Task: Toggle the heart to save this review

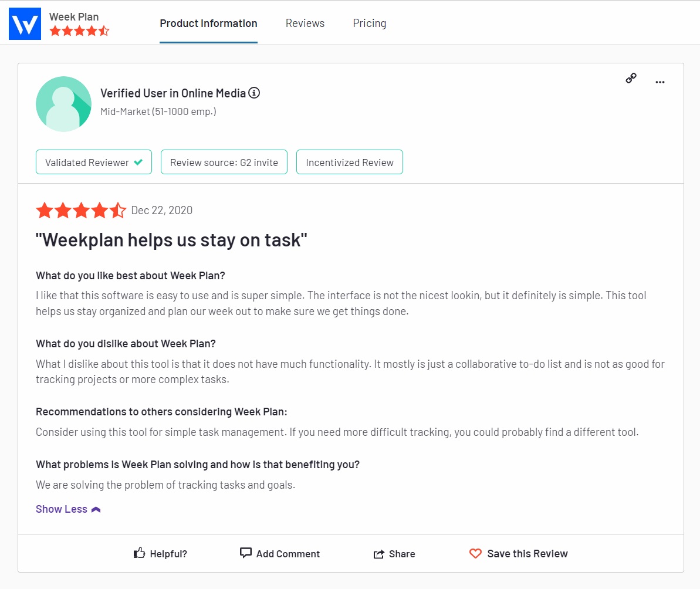Action: click(x=475, y=553)
